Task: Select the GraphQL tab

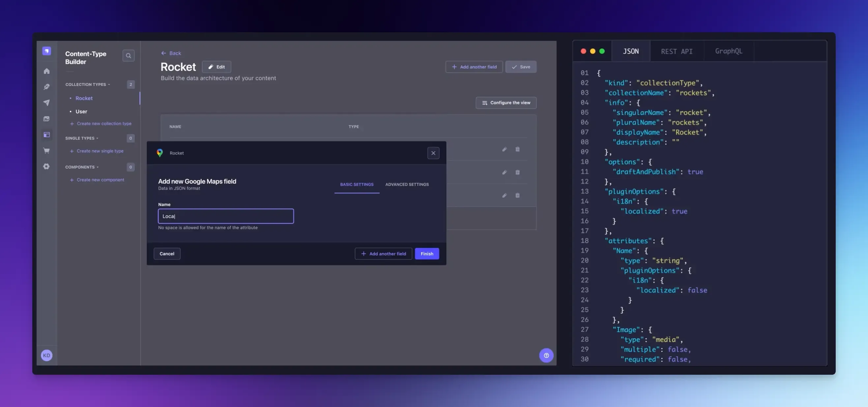Action: [x=728, y=51]
